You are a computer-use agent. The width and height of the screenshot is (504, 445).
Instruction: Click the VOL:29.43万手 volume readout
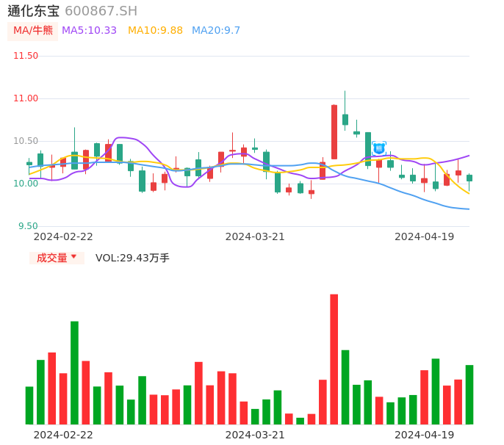coord(132,258)
